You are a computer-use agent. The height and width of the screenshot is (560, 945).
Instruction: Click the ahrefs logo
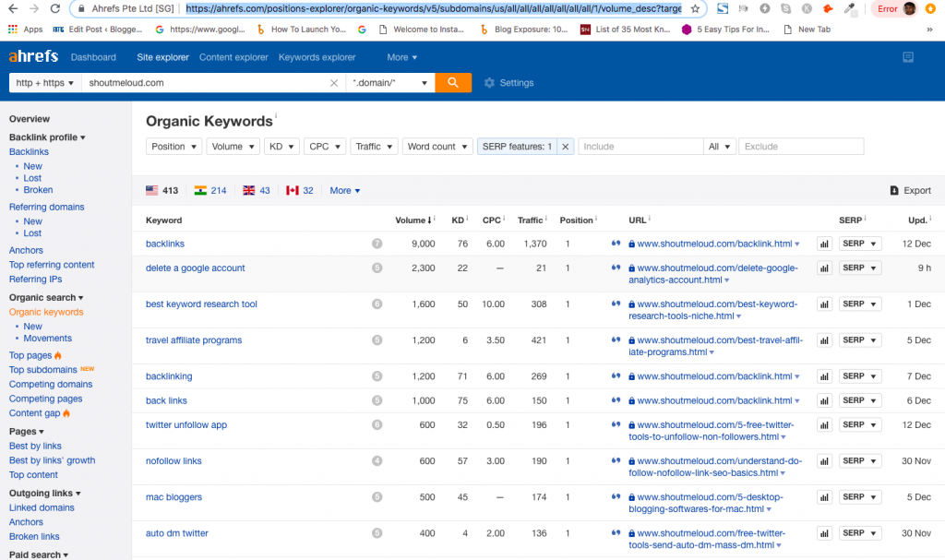(x=34, y=56)
